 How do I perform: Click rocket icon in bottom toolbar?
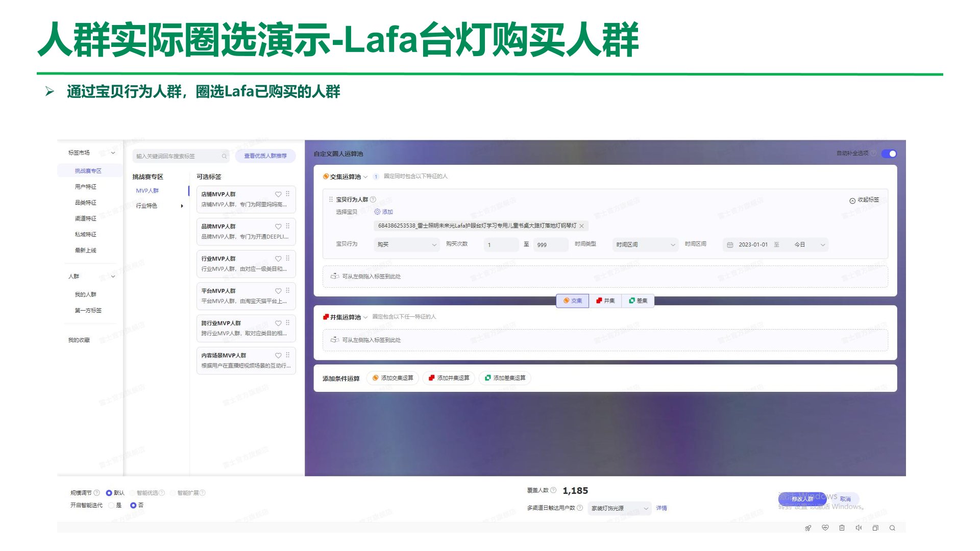(808, 528)
